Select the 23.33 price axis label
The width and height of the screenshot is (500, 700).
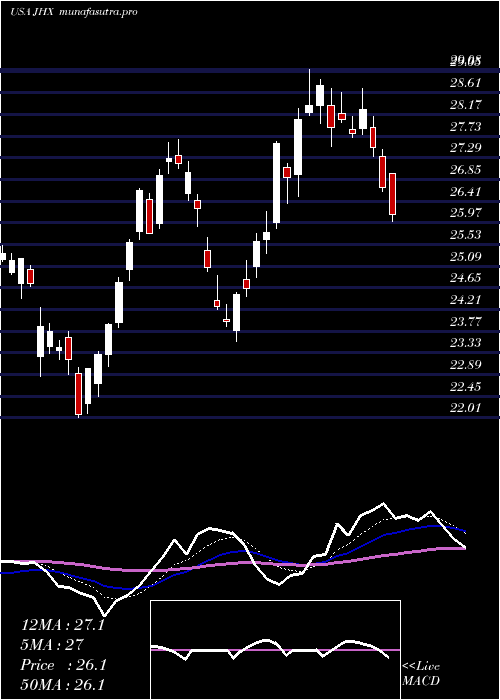(465, 343)
